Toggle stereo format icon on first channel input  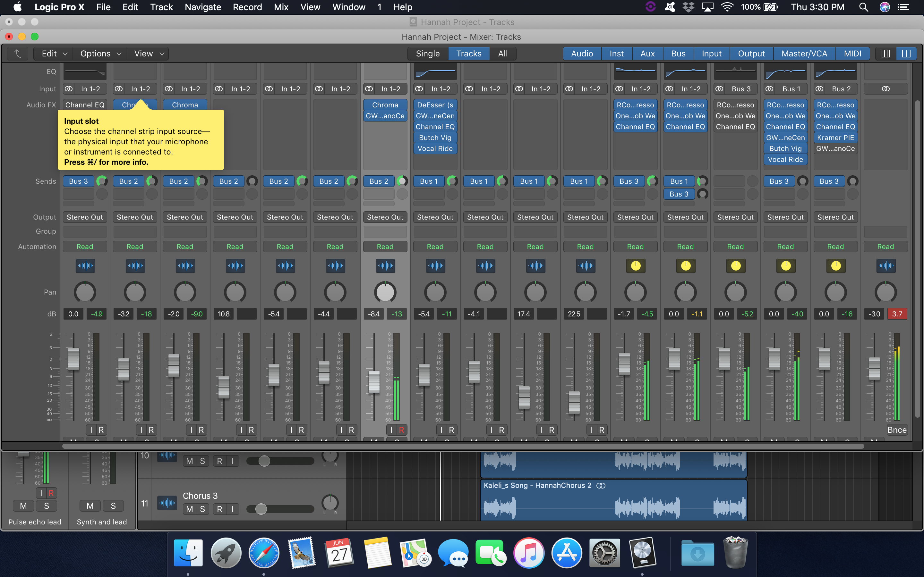(69, 89)
